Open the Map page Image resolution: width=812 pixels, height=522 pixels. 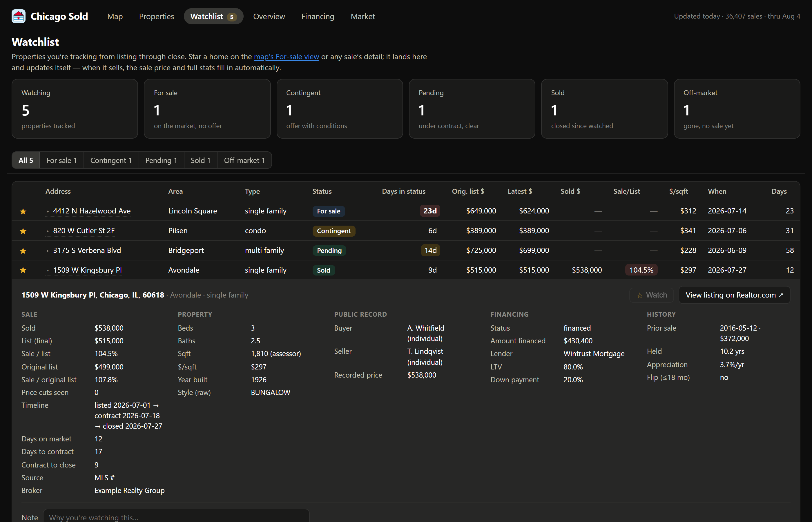pyautogui.click(x=115, y=16)
